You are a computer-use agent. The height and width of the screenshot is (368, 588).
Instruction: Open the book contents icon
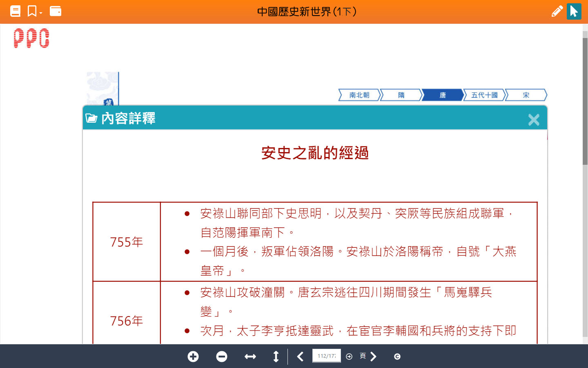click(15, 11)
